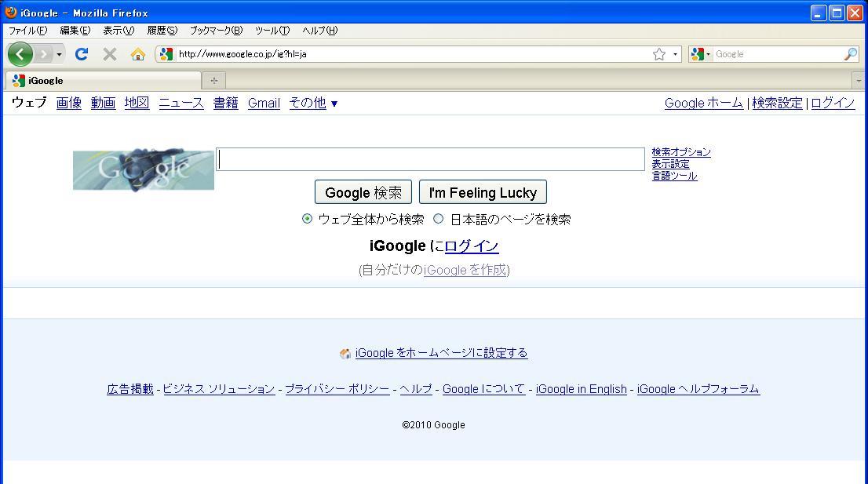Open Google について footer link
Viewport: 868px width, 484px height.
(483, 389)
